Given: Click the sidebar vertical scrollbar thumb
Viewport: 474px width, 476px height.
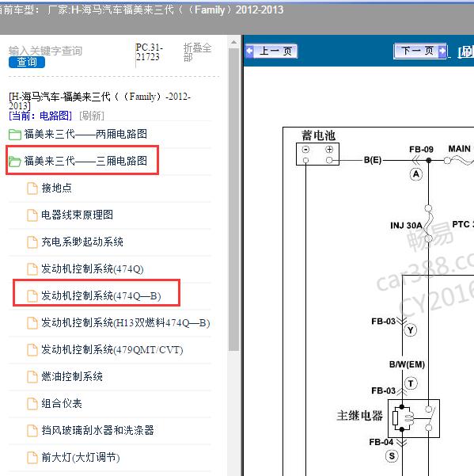Looking at the screenshot, I should click(233, 199).
